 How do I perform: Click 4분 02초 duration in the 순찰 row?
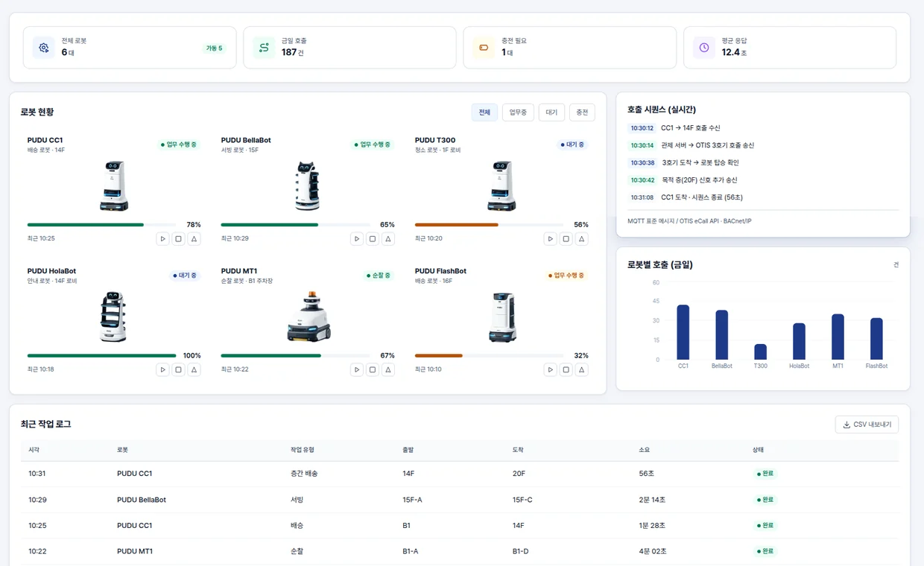(653, 552)
